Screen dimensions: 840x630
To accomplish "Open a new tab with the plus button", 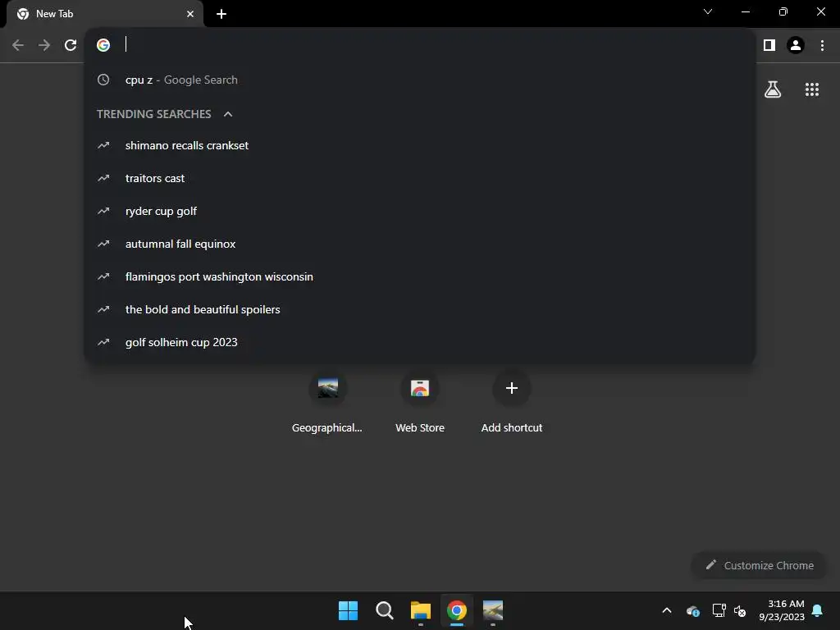I will [x=221, y=14].
